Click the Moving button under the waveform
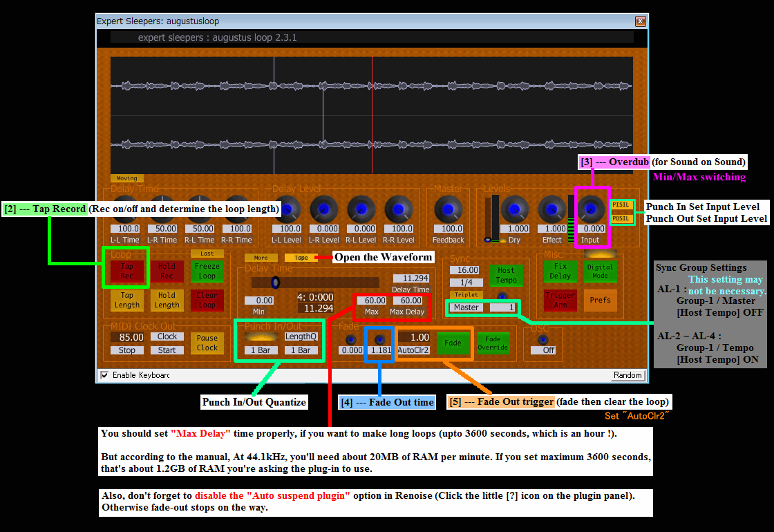 (127, 178)
